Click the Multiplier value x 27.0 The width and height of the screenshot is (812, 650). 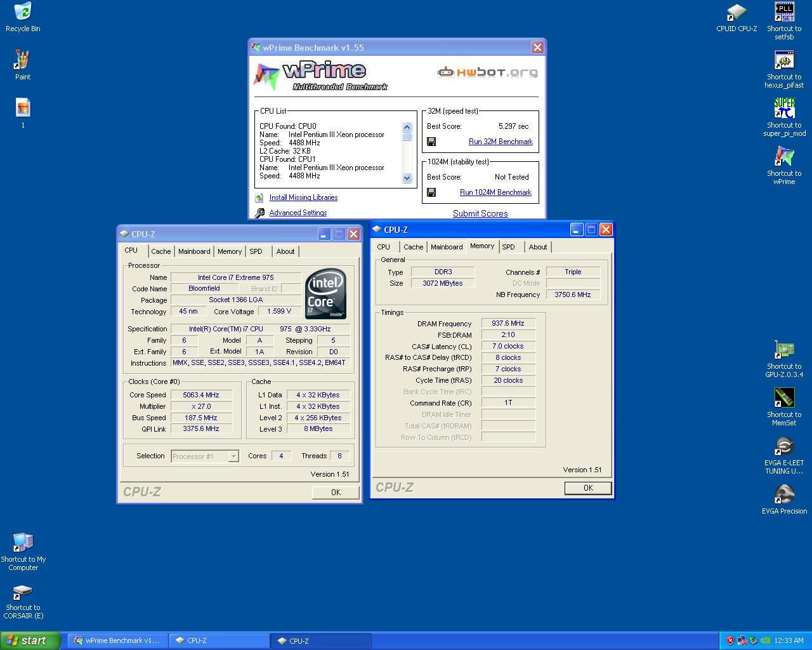(201, 406)
